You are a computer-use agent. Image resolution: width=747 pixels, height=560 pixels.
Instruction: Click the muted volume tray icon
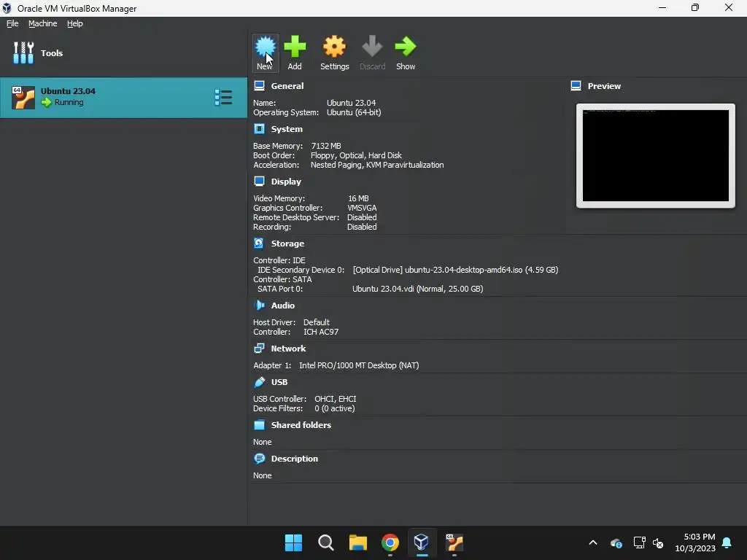click(658, 542)
